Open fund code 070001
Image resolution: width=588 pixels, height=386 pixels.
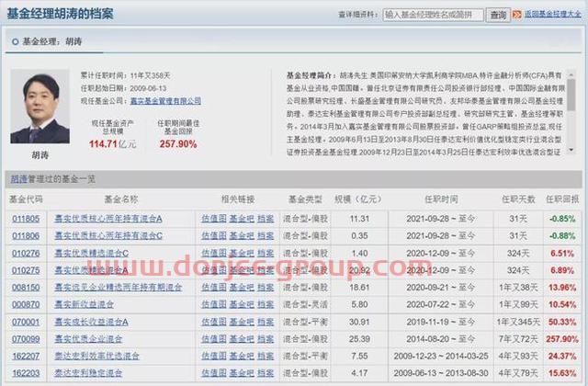26,322
